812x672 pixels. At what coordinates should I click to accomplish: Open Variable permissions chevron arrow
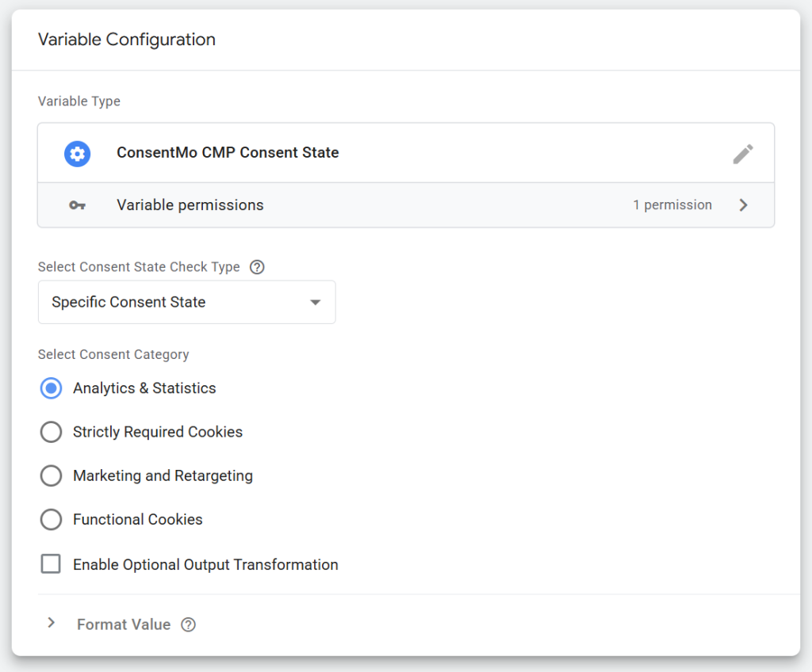click(743, 205)
